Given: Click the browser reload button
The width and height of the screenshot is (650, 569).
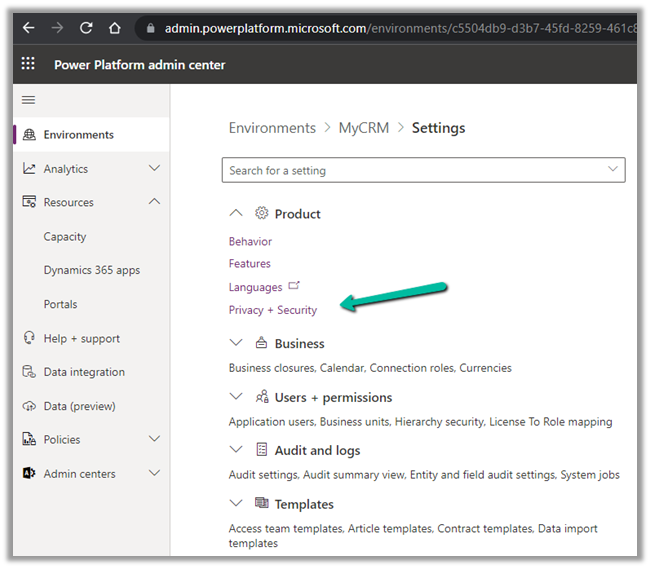Looking at the screenshot, I should (x=85, y=28).
